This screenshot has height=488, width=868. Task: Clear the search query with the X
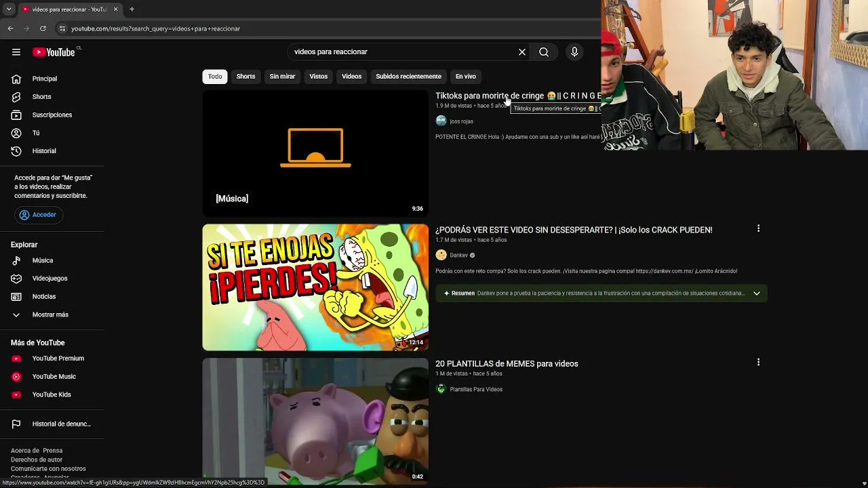point(522,52)
